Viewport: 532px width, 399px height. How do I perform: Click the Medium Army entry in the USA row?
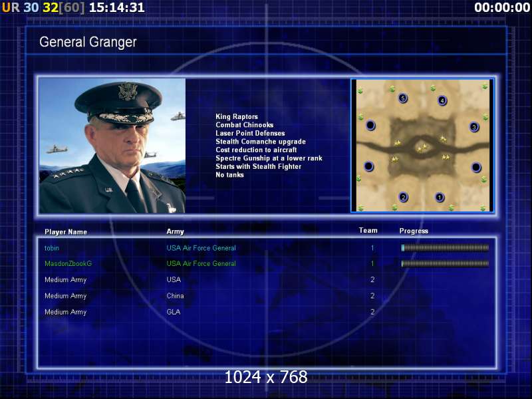65,280
